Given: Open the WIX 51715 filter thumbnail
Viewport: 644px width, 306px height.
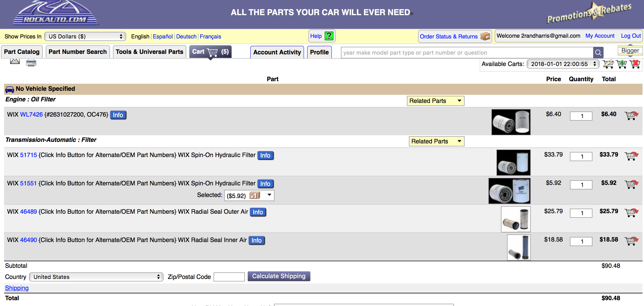Looking at the screenshot, I should point(513,162).
